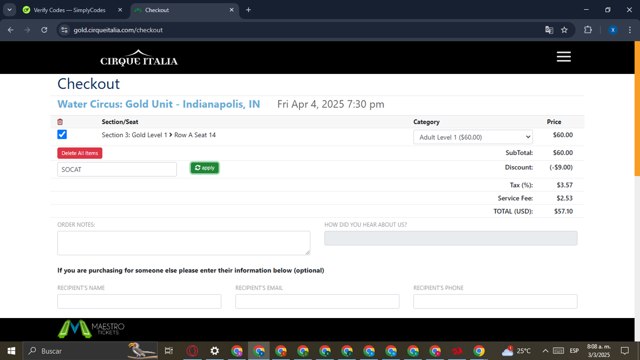
Task: Switch to Verify Codes SimplyCodes tab
Action: click(x=69, y=10)
